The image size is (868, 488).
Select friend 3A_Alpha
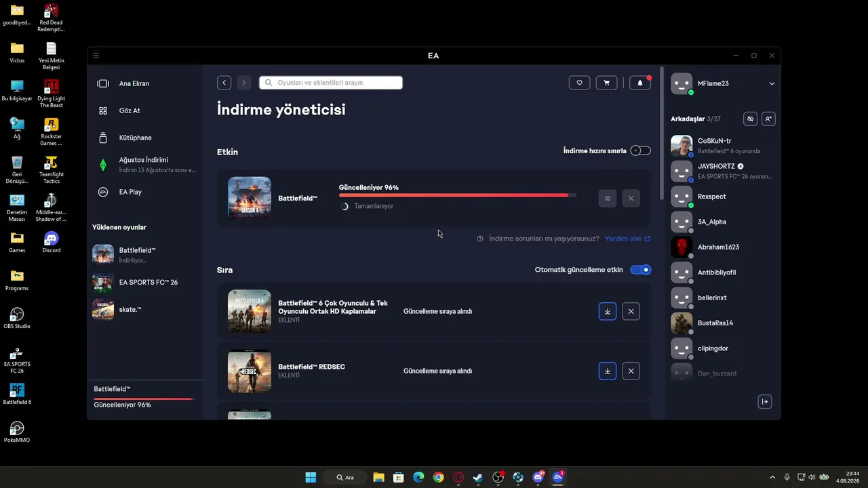(723, 222)
